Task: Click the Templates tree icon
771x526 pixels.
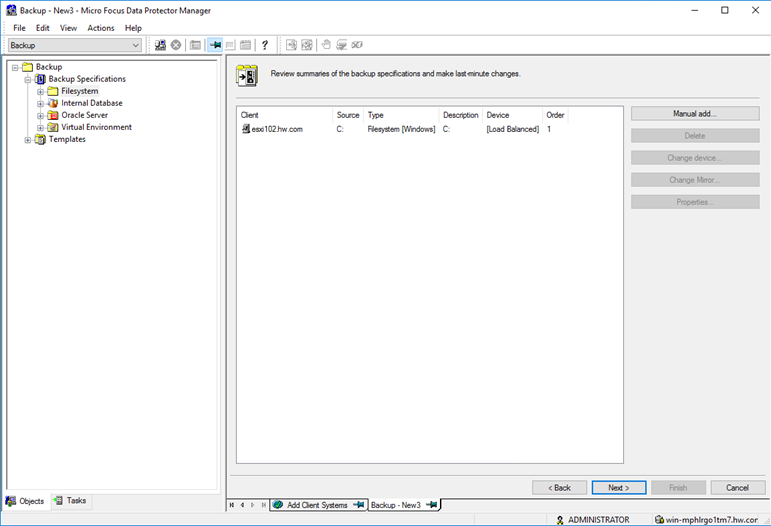Action: [41, 140]
